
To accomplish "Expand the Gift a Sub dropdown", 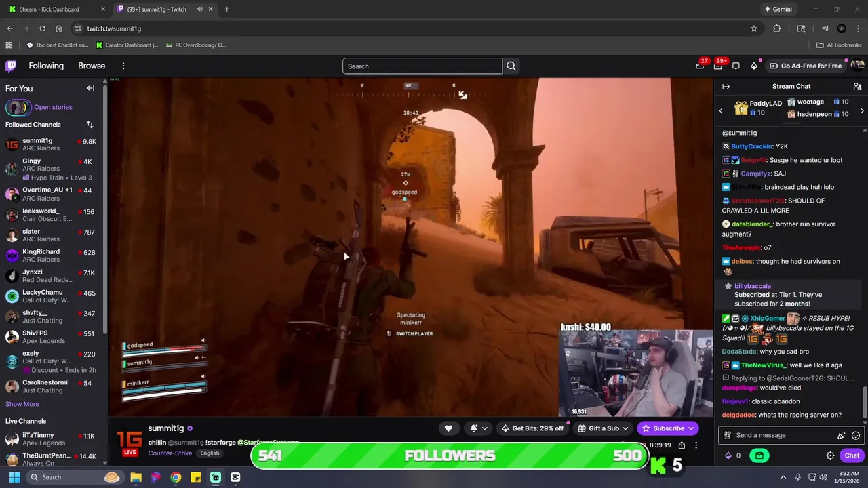I will click(625, 428).
